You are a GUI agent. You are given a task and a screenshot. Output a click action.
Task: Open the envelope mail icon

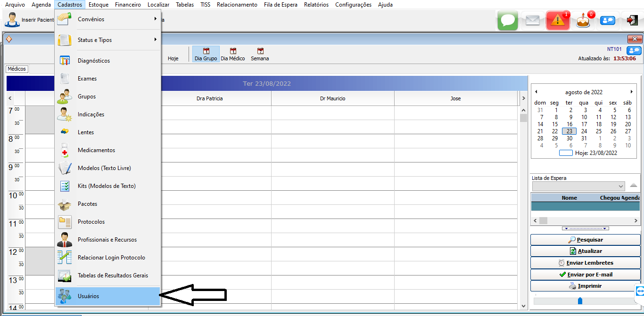click(x=532, y=21)
